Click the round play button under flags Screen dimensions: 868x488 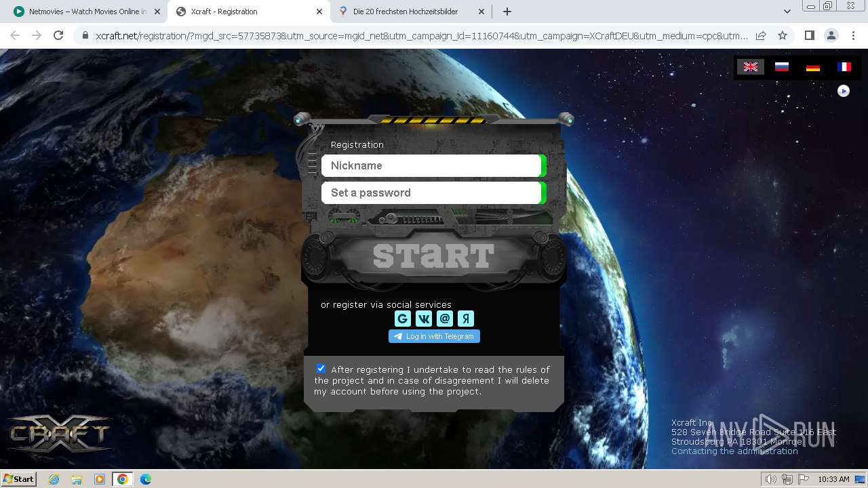[x=844, y=91]
